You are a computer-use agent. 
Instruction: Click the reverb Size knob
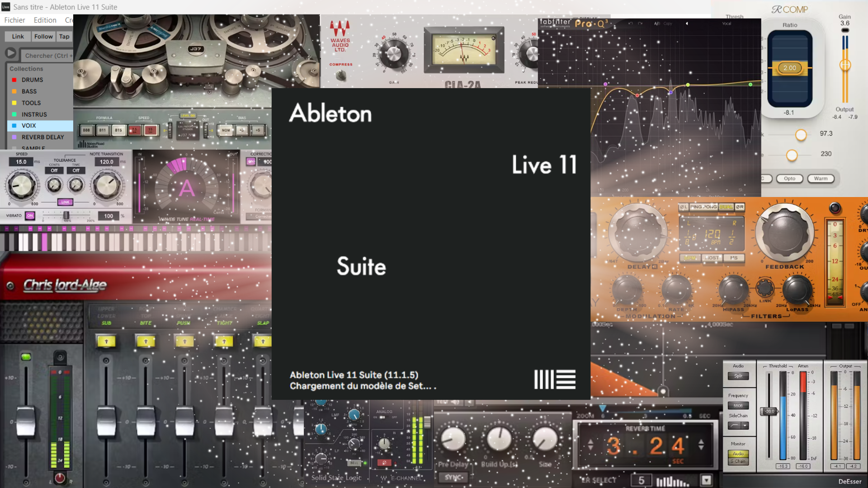tap(545, 440)
